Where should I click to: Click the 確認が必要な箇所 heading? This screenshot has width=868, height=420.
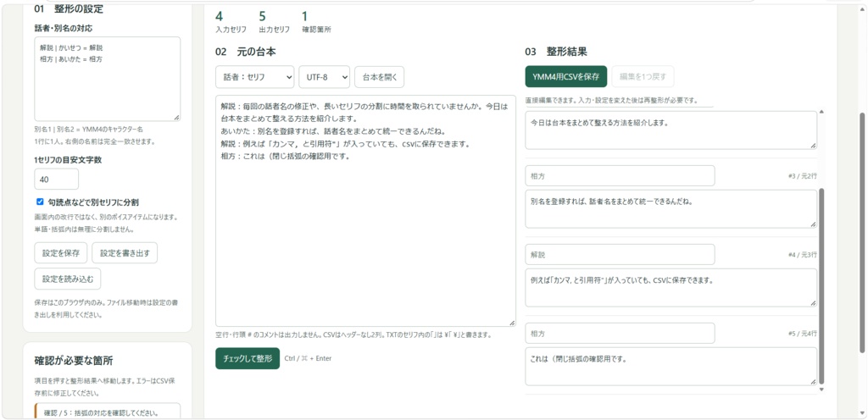coord(74,362)
